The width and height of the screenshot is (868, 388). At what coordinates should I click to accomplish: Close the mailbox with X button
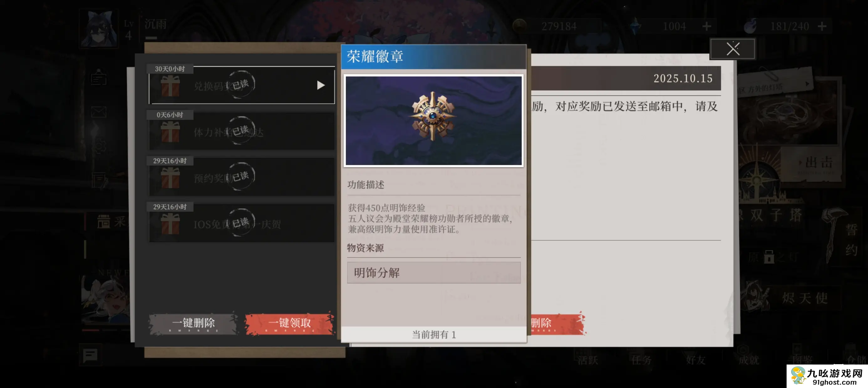pyautogui.click(x=732, y=49)
